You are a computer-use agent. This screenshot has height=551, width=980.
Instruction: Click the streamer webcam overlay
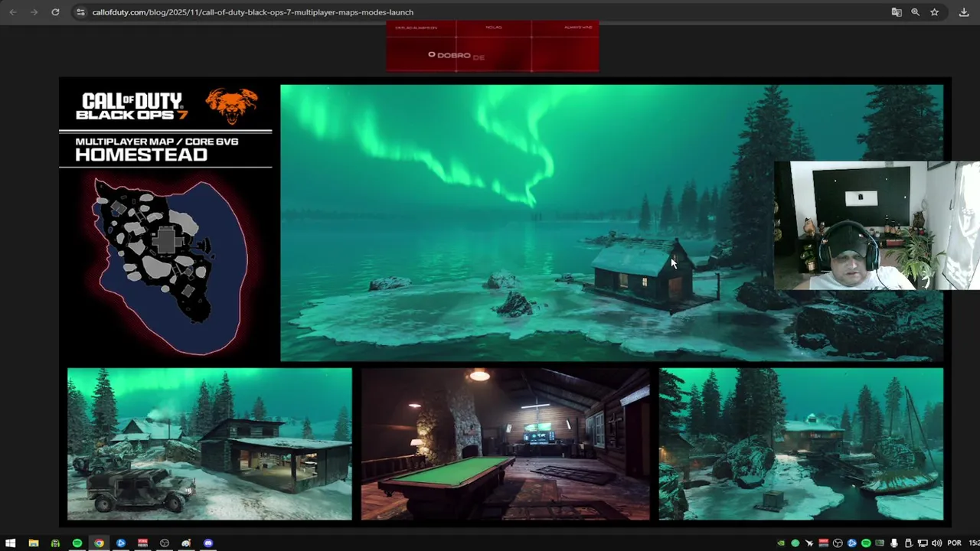(877, 226)
